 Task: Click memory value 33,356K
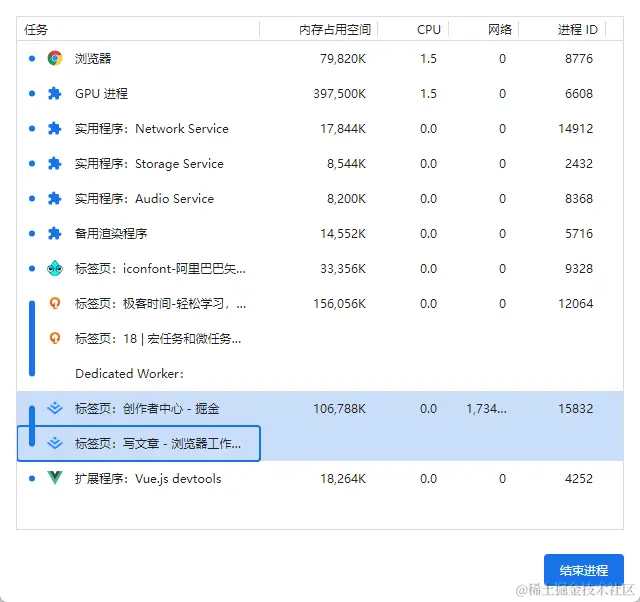pyautogui.click(x=343, y=269)
